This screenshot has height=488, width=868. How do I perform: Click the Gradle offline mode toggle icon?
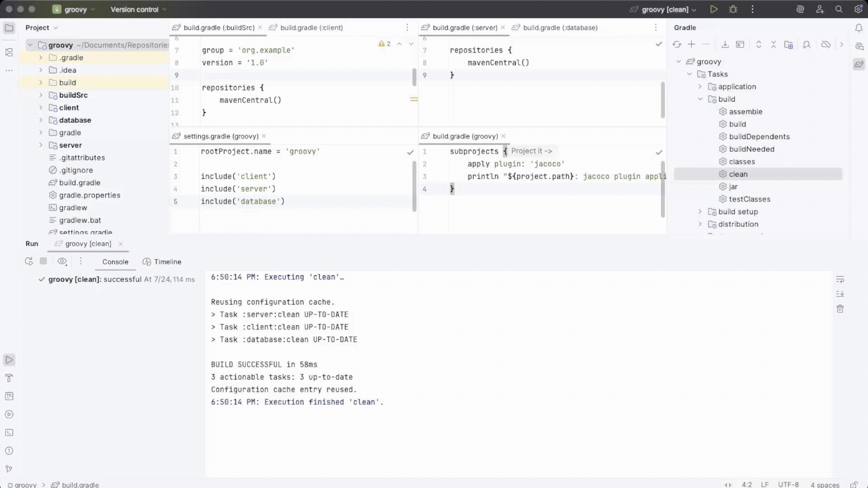(826, 44)
